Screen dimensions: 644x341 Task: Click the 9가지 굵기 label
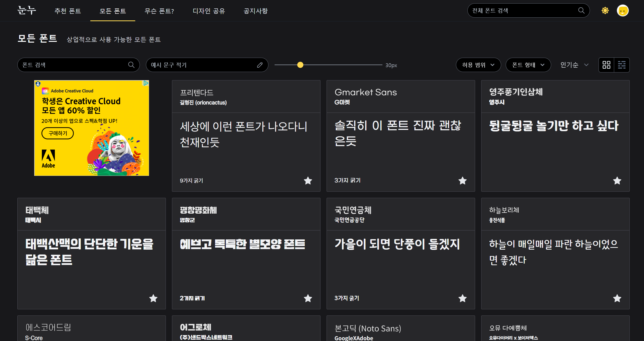(x=191, y=180)
